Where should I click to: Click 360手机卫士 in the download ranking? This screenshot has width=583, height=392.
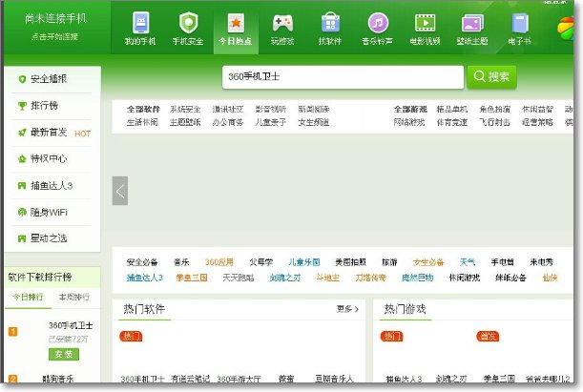[x=71, y=325]
